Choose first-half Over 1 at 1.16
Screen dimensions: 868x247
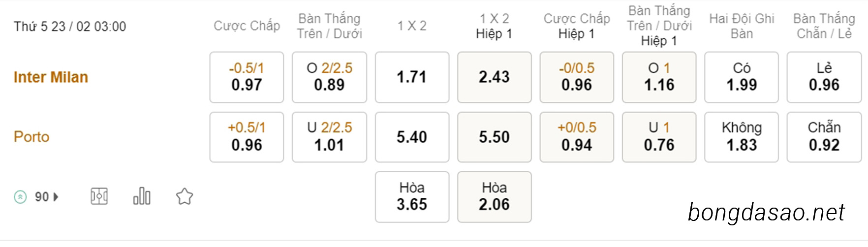pos(659,77)
